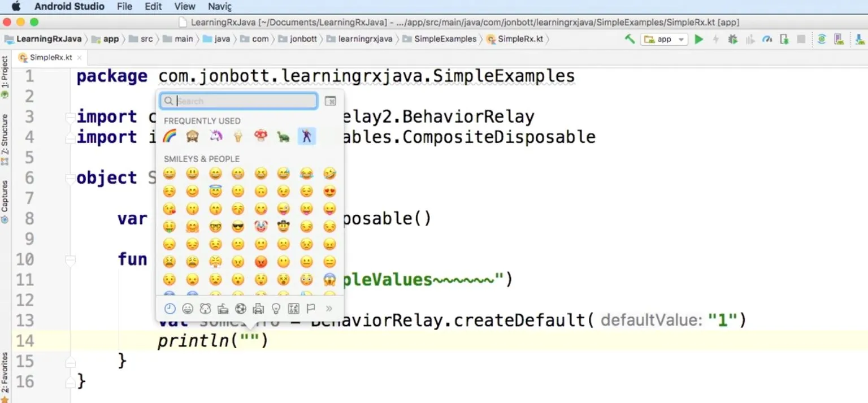
Task: Select the Travel & Places car category
Action: [258, 309]
